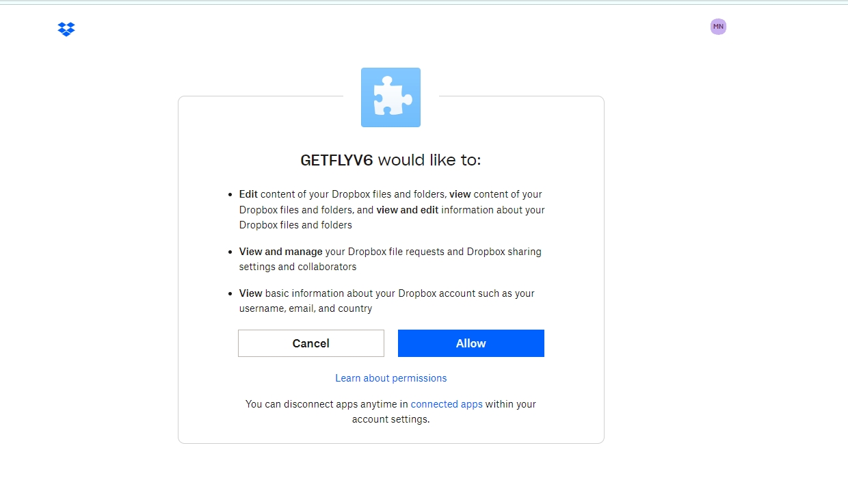Click the "account settings." text

click(391, 419)
